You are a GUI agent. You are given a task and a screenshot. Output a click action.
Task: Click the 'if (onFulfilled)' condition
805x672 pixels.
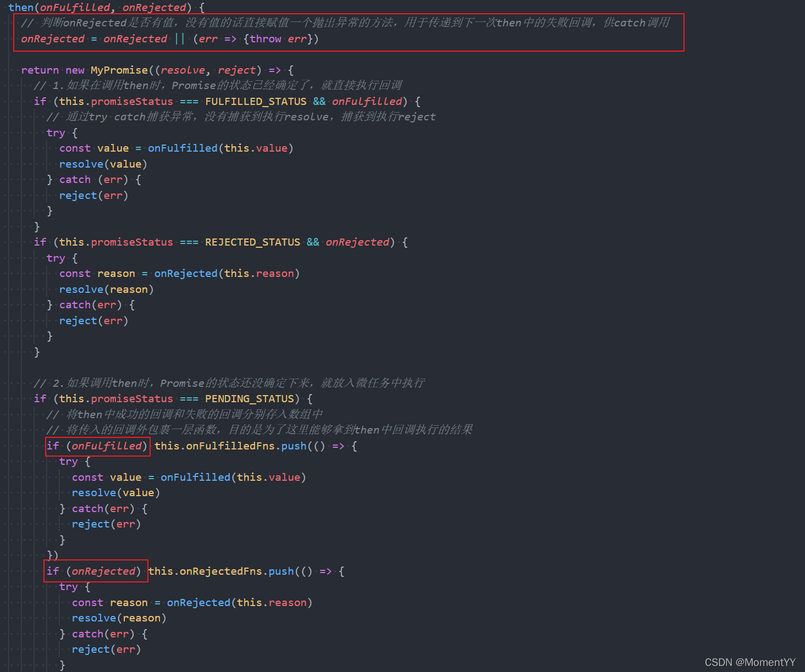(x=97, y=446)
